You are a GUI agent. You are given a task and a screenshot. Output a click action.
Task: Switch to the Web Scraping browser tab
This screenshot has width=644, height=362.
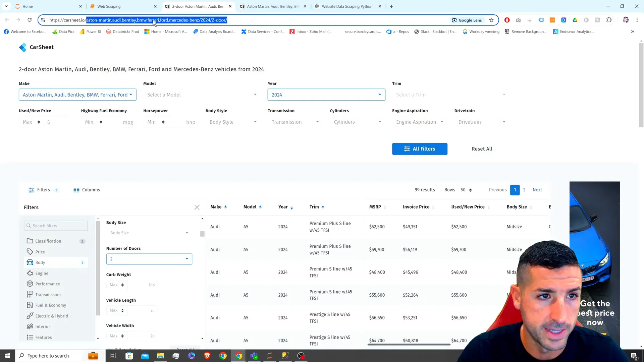coord(122,6)
